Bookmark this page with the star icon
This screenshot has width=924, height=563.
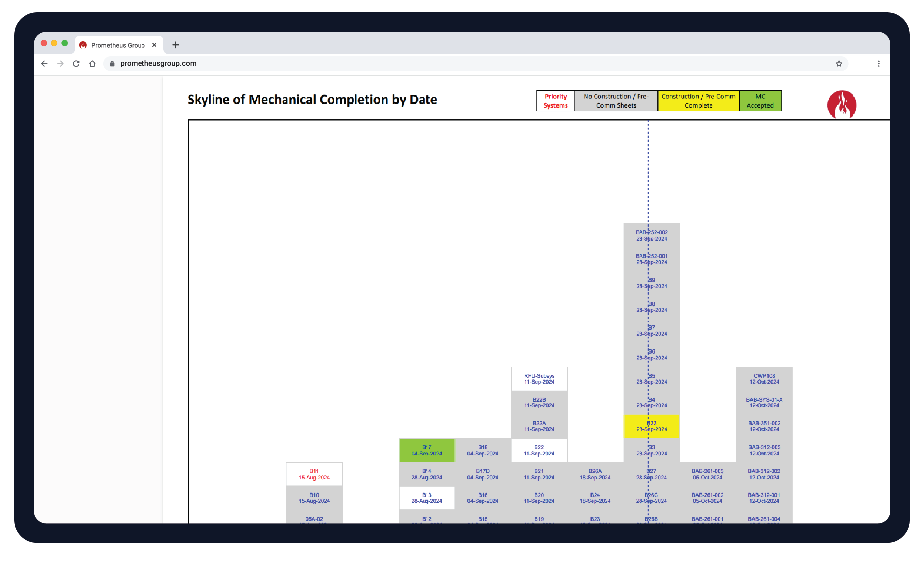click(x=839, y=64)
